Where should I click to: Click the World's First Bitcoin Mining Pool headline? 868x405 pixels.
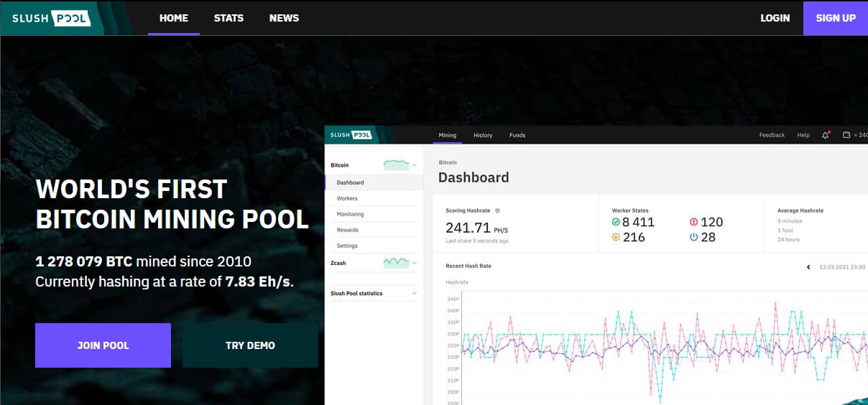[x=172, y=204]
